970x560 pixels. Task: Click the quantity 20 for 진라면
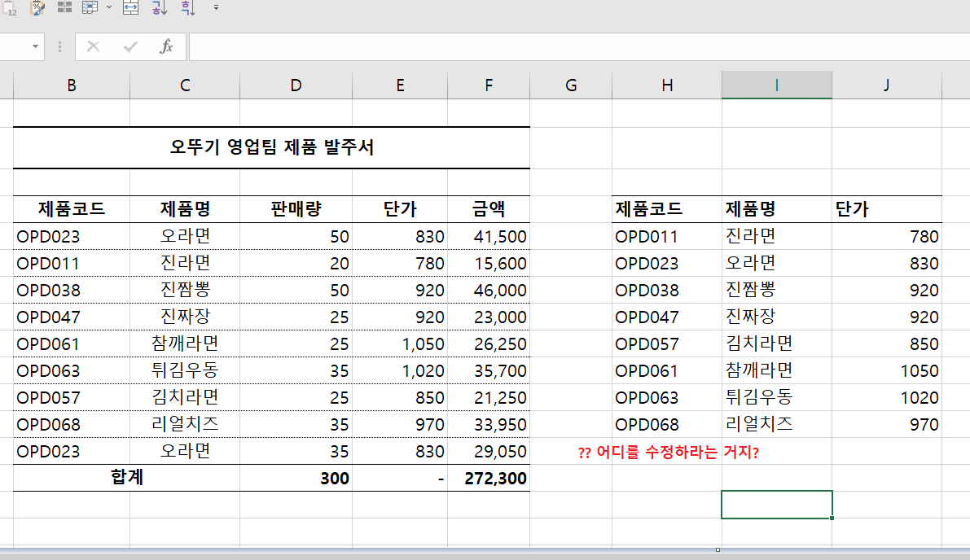(x=296, y=263)
